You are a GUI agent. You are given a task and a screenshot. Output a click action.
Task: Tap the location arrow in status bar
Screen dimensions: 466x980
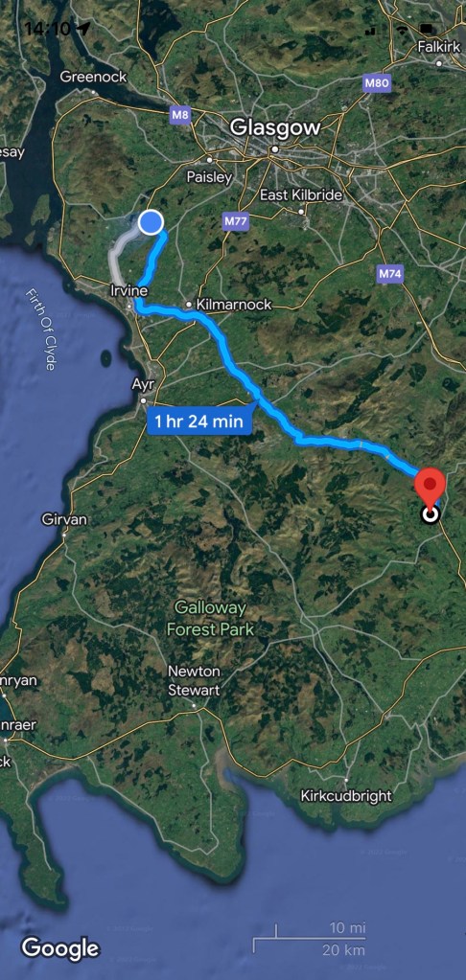click(82, 28)
